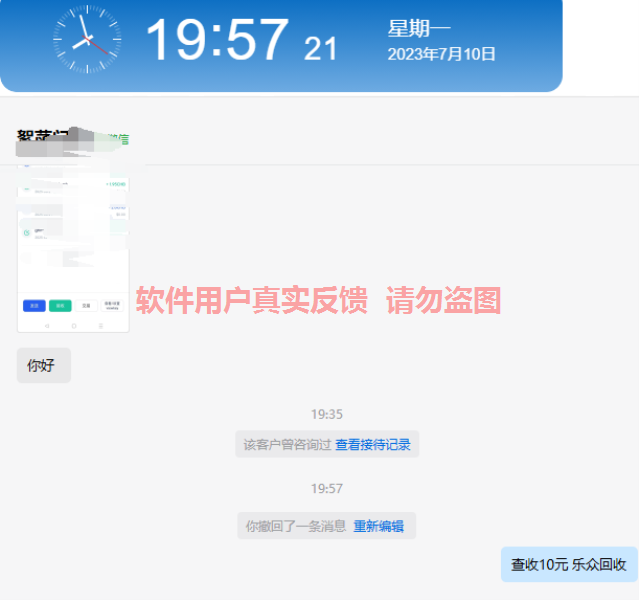Click the 你撤回了一条消息 recall notice
Image resolution: width=639 pixels, height=600 pixels.
click(x=296, y=526)
